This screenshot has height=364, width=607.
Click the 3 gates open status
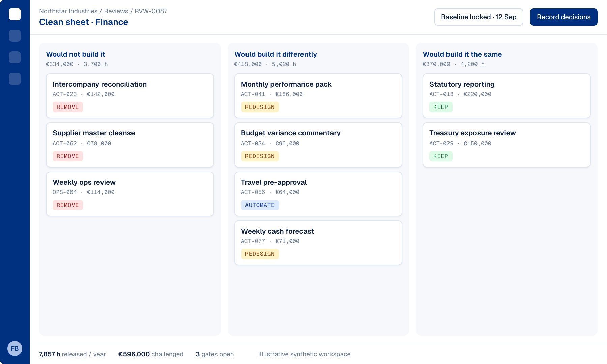(215, 354)
